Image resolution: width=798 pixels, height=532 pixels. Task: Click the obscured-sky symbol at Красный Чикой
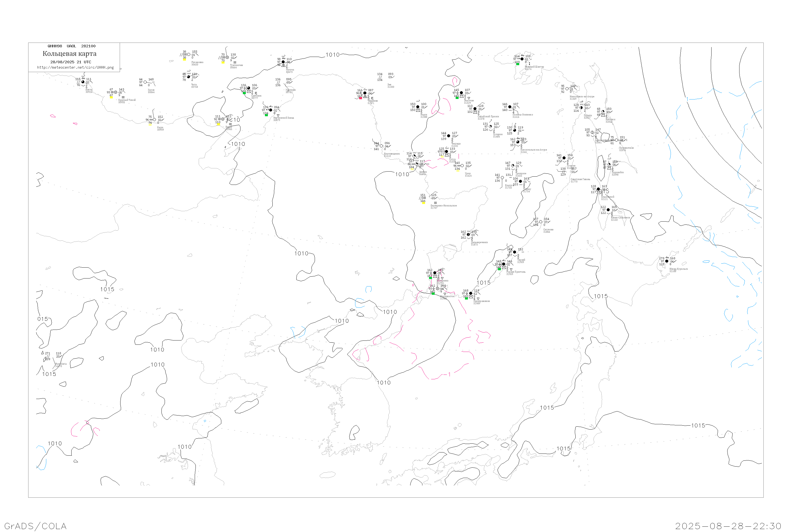click(116, 92)
